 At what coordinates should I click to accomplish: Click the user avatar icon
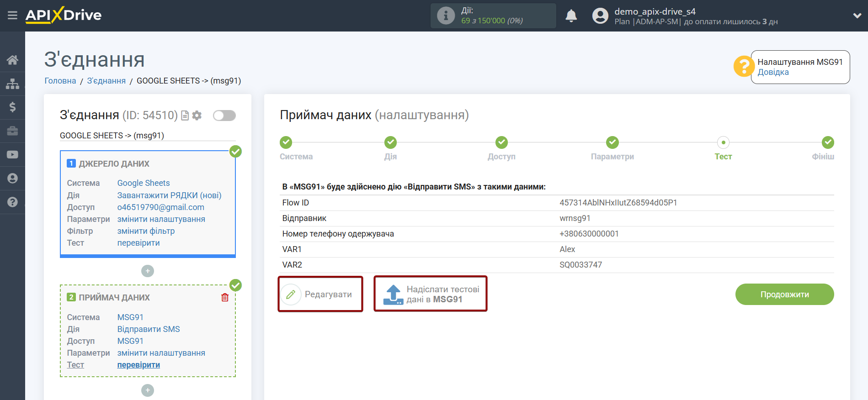tap(600, 16)
